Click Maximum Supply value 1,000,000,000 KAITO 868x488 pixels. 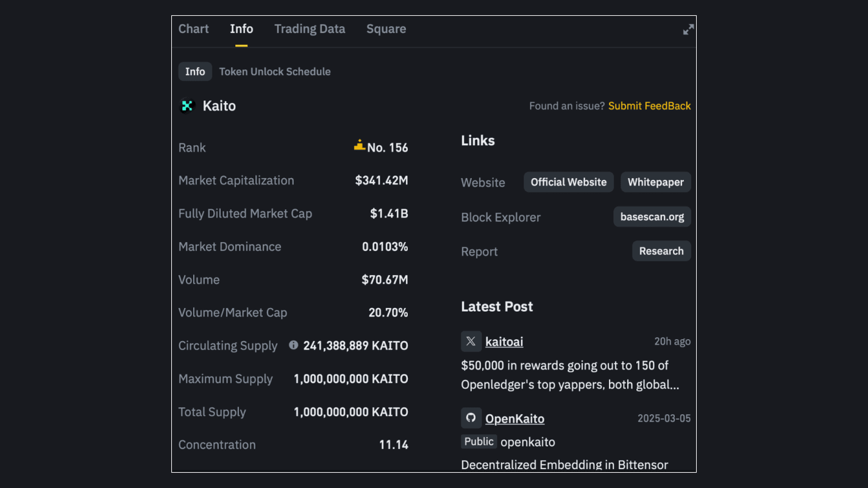pos(351,378)
